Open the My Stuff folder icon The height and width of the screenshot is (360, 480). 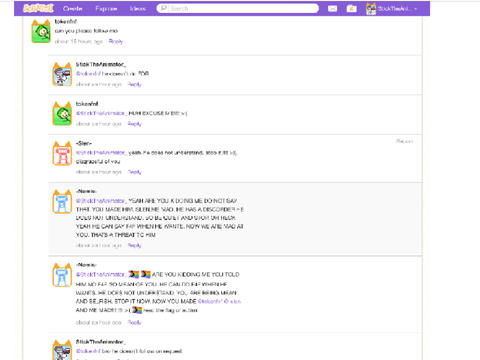(x=351, y=9)
